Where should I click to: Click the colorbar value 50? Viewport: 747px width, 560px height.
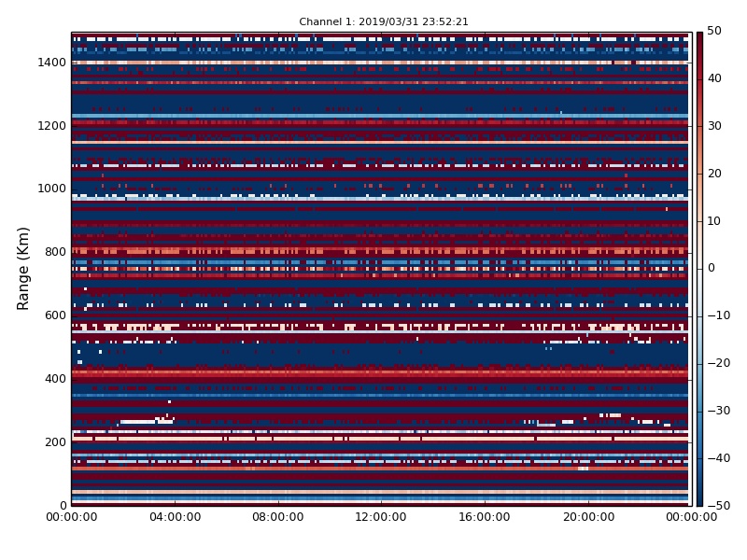[714, 31]
